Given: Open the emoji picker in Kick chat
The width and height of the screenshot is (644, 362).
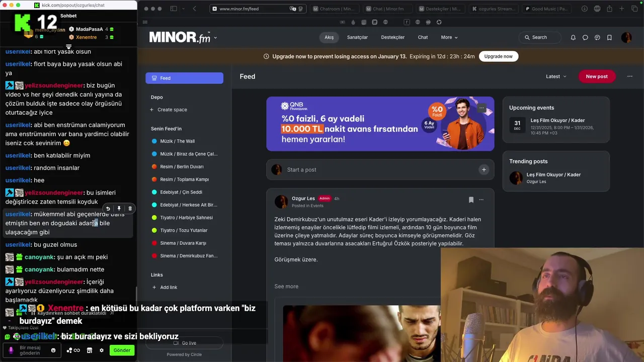Looking at the screenshot, I should tap(53, 350).
